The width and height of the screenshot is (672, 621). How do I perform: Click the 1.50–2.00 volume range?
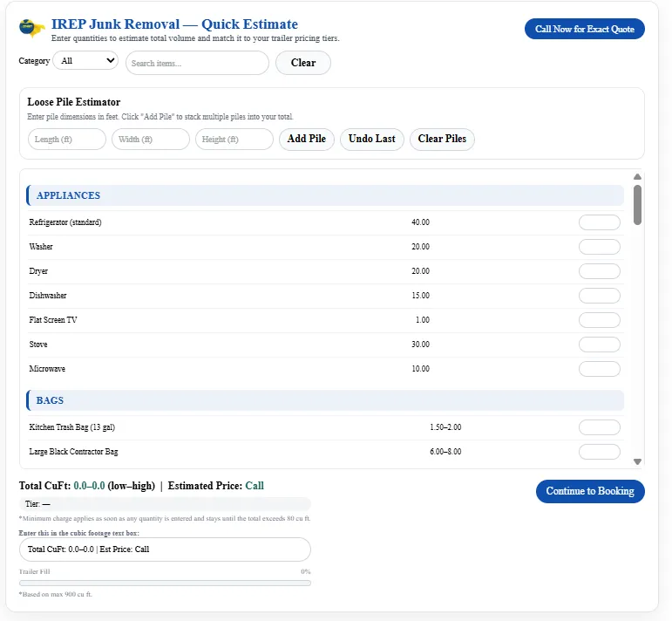445,427
